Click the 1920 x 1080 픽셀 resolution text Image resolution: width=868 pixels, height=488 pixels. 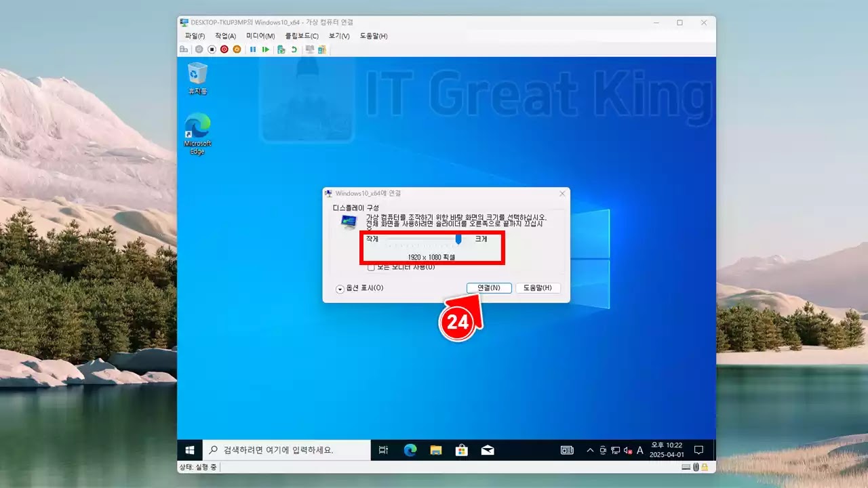point(431,258)
